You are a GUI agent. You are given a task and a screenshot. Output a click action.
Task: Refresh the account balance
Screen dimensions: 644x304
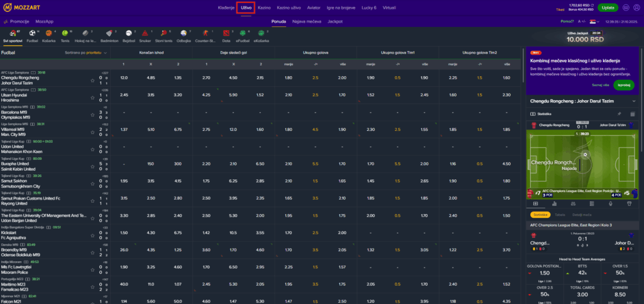(x=591, y=5)
